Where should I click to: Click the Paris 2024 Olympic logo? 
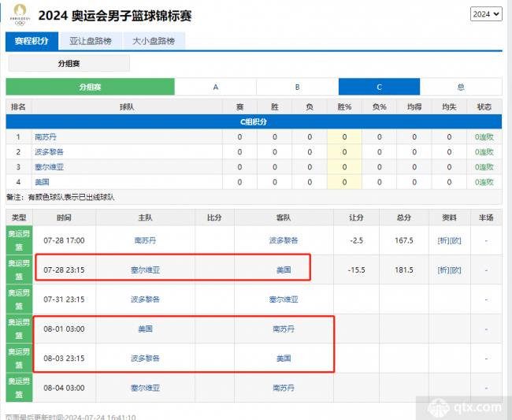[x=20, y=15]
